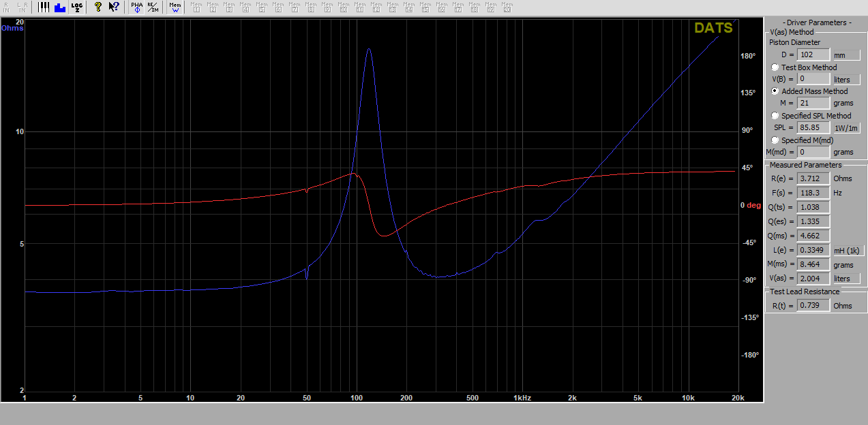
Task: Click the L(e) value 0.3349
Action: tap(813, 250)
